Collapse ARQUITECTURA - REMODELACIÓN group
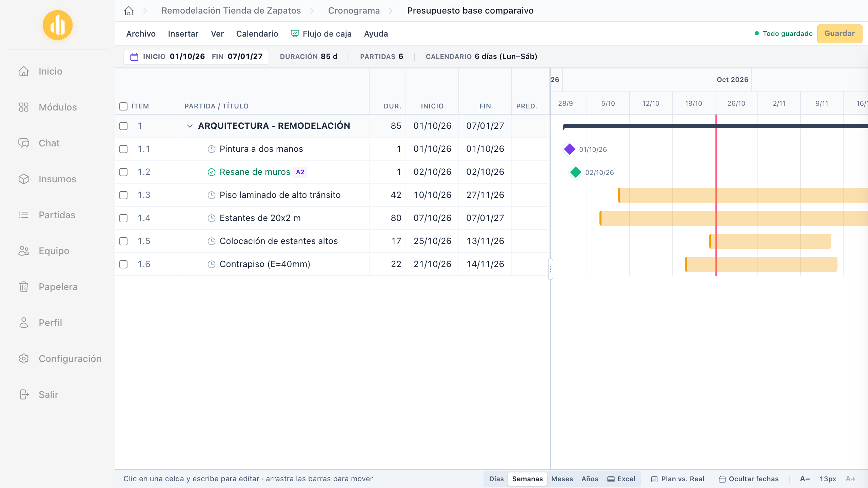This screenshot has height=488, width=868. click(x=190, y=126)
